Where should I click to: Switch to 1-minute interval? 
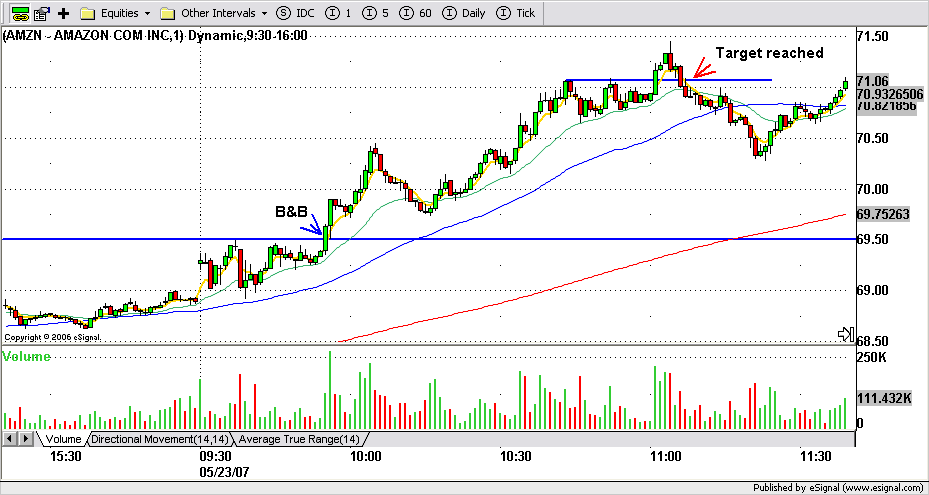click(340, 12)
